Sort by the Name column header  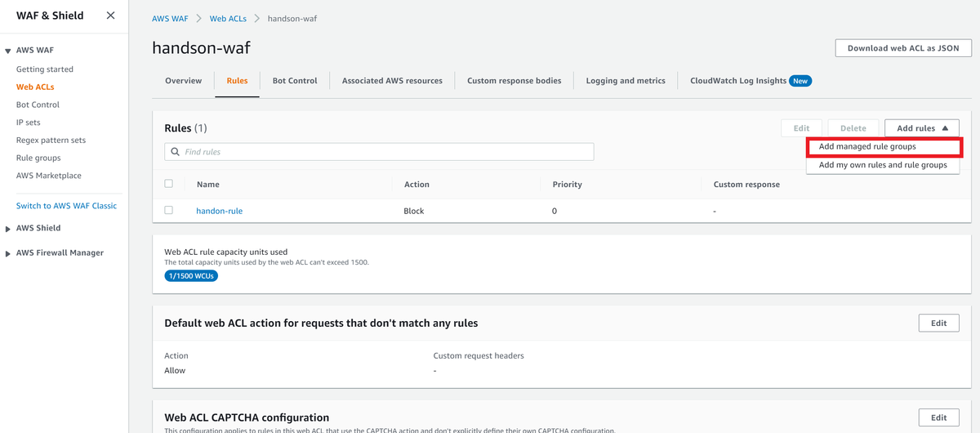point(208,185)
